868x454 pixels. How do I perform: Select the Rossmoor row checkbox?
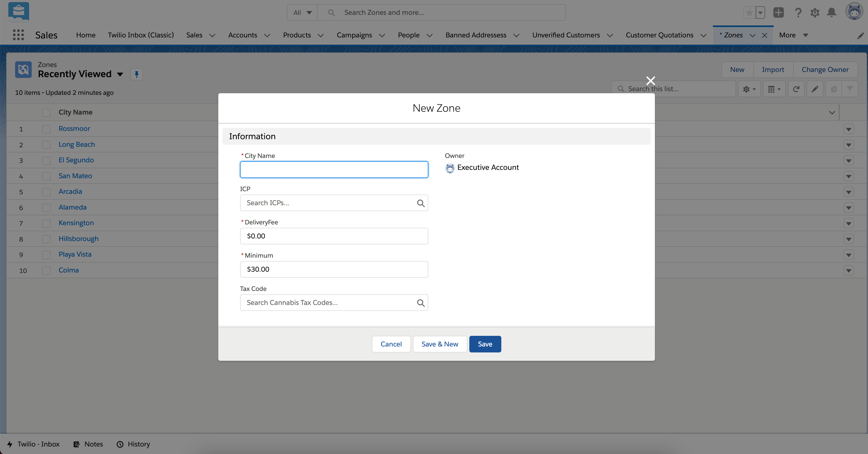pos(46,129)
